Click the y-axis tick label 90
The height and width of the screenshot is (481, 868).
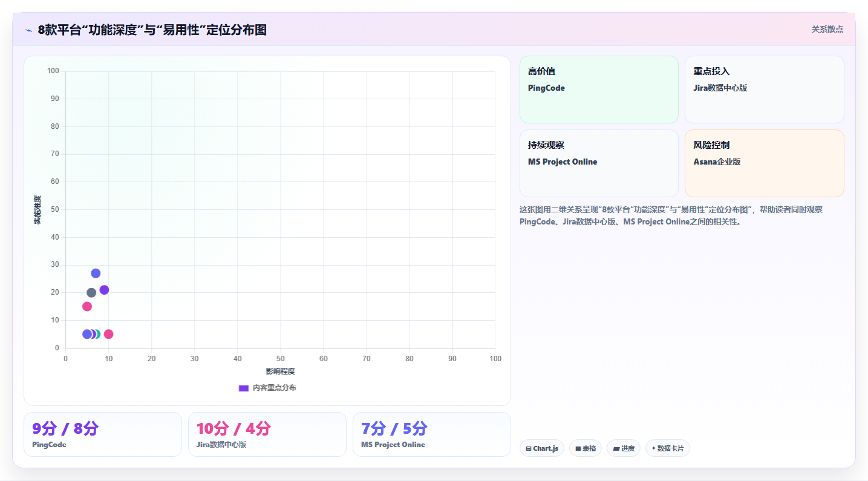click(x=54, y=99)
